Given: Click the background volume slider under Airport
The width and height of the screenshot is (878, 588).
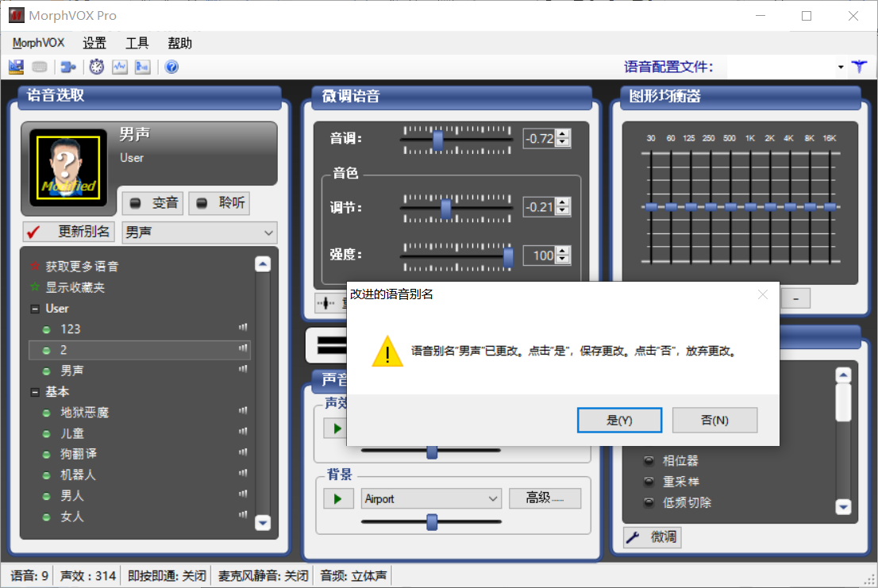Looking at the screenshot, I should click(432, 522).
